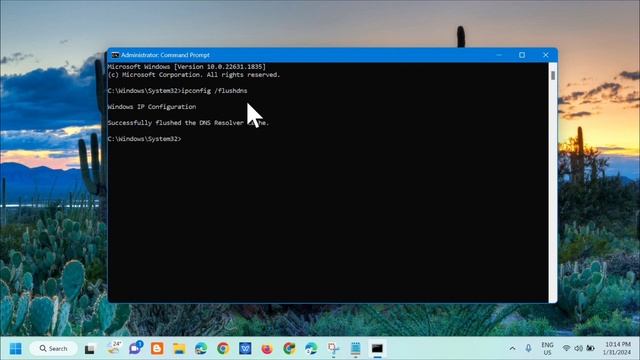
Task: Minimize the Command Prompt window
Action: (x=499, y=55)
